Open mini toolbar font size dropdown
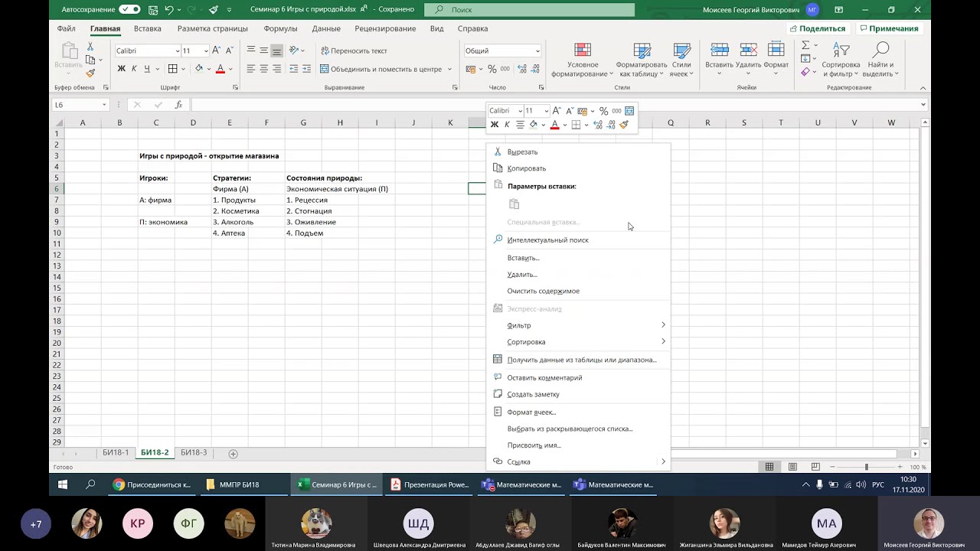Viewport: 980px width, 551px height. pos(547,111)
